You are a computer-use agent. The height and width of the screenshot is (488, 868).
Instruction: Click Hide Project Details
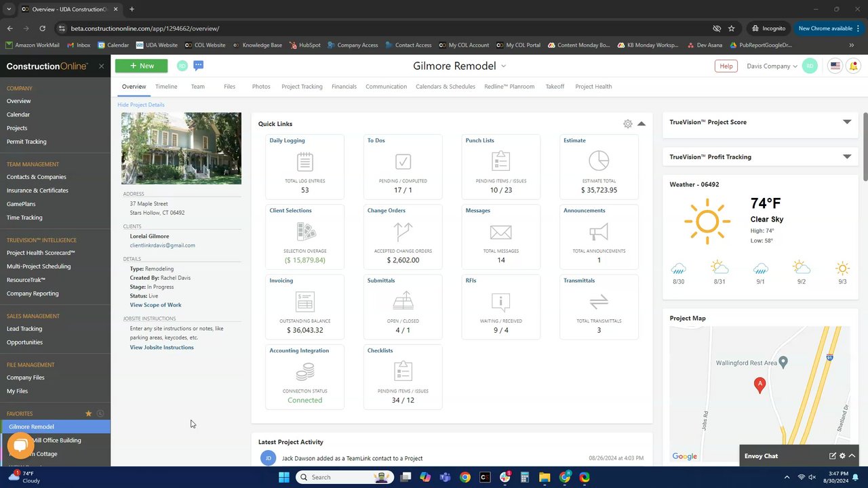(141, 105)
